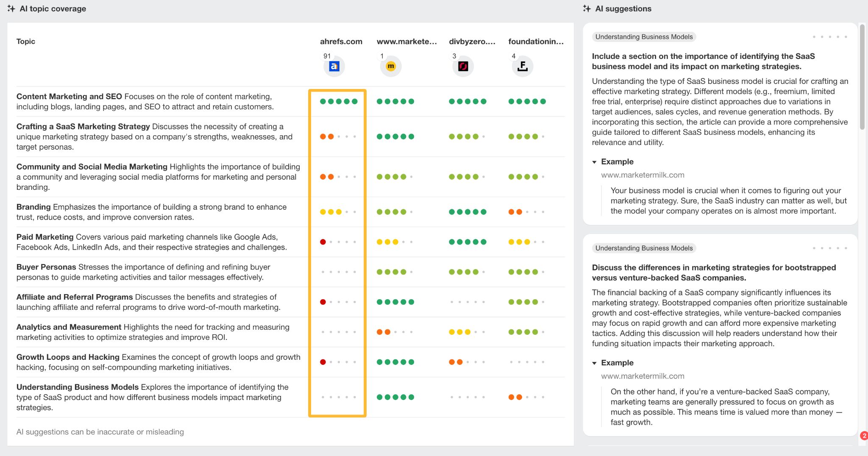Click the Foundation Inc "F" logo icon
The image size is (868, 456).
522,66
